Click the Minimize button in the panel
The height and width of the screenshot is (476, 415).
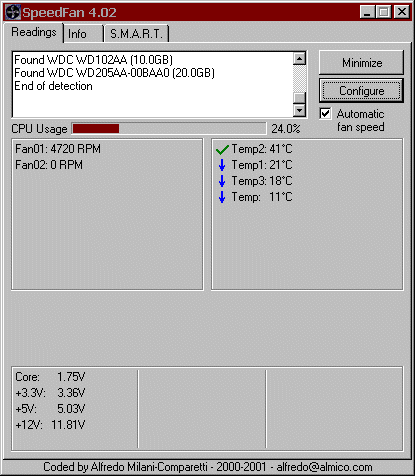pos(361,63)
